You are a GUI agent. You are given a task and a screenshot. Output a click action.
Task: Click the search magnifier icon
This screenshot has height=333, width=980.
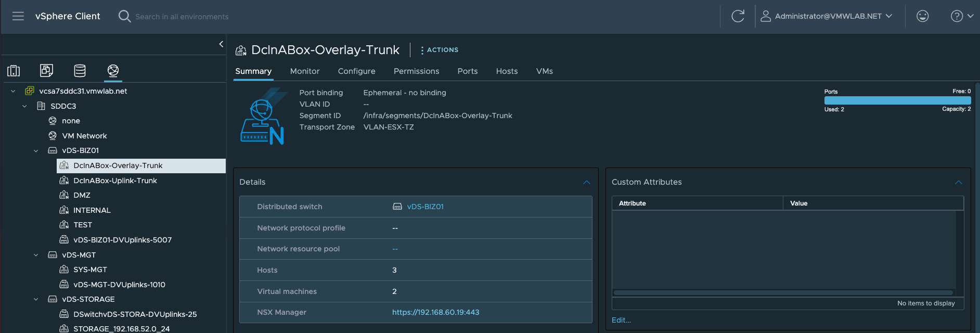124,16
